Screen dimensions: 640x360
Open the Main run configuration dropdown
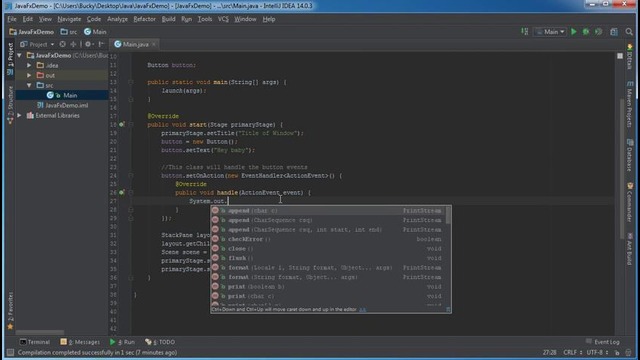[x=550, y=32]
